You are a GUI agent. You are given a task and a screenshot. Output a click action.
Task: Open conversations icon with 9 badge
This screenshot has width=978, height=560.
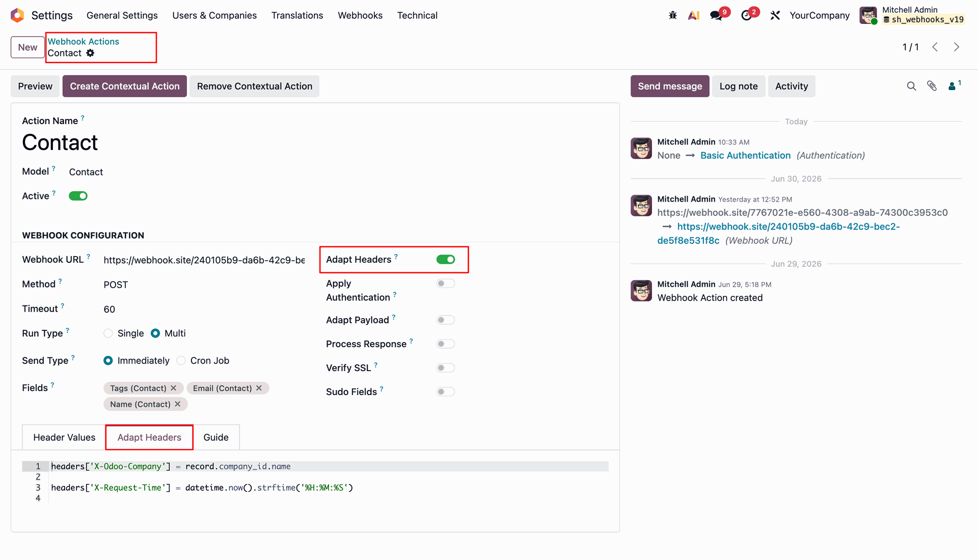(x=716, y=15)
